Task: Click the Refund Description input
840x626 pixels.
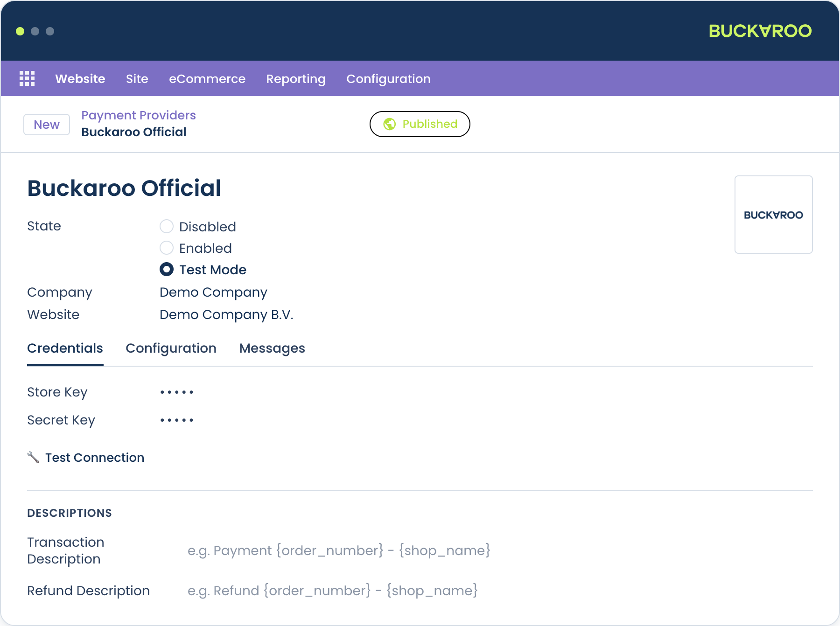Action: pyautogui.click(x=333, y=591)
